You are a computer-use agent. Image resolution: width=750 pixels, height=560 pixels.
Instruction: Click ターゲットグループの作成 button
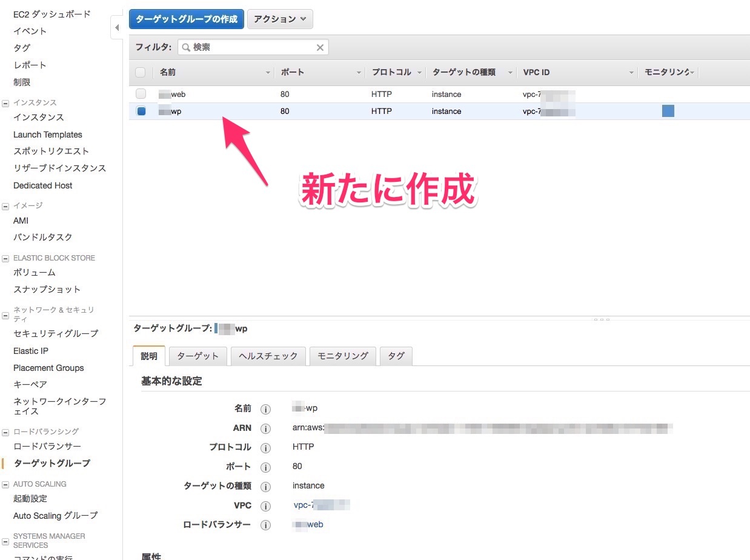tap(186, 19)
